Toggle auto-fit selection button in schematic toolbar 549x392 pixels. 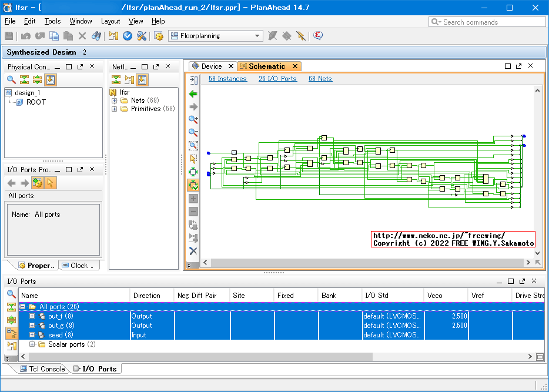point(193,185)
